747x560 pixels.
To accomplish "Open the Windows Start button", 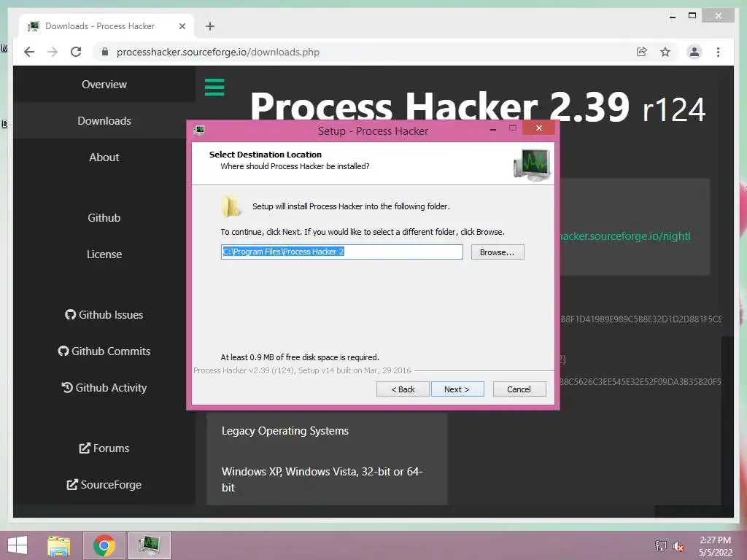I will pyautogui.click(x=18, y=545).
